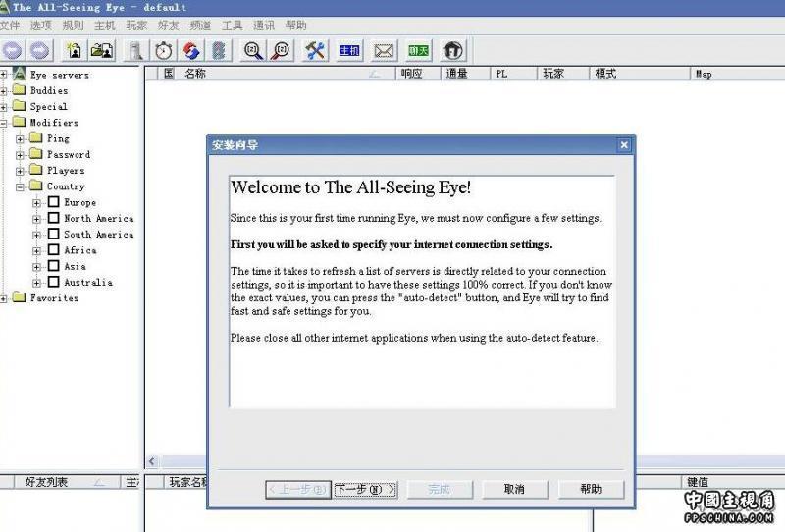Expand the Ping node

[x=20, y=138]
